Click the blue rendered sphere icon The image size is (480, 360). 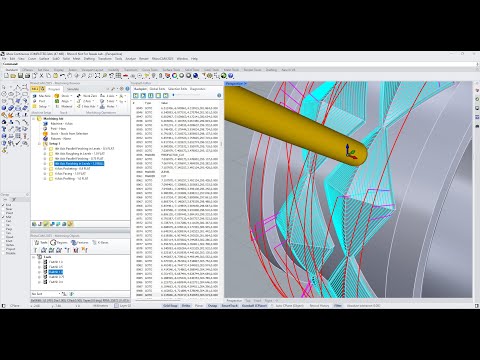[196, 76]
